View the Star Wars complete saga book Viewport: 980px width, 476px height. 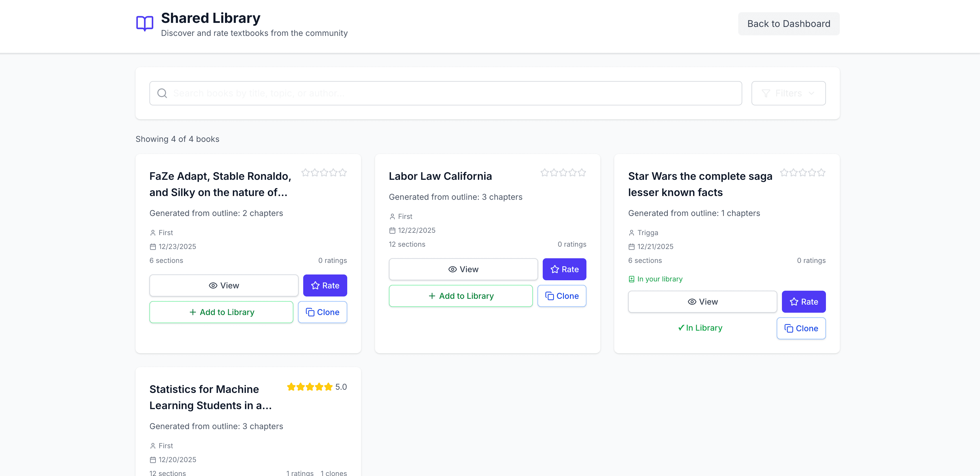click(702, 302)
